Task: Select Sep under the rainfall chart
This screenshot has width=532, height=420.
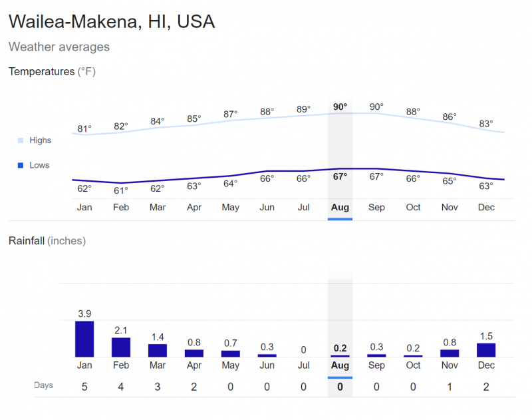Action: coord(376,366)
